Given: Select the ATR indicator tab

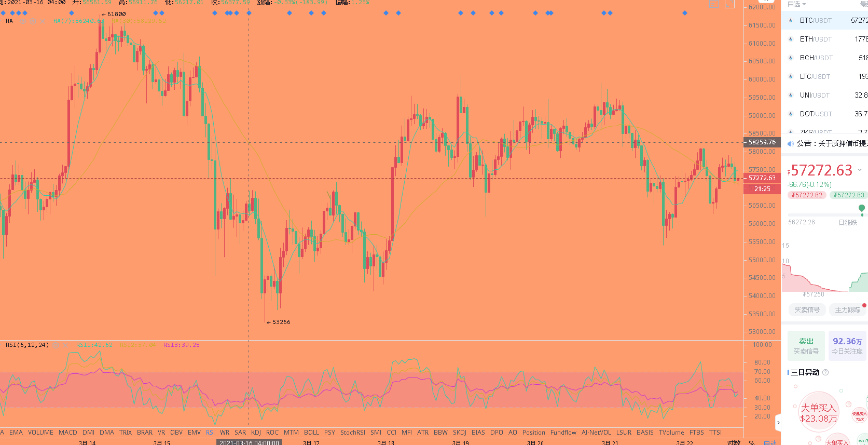Looking at the screenshot, I should [423, 433].
